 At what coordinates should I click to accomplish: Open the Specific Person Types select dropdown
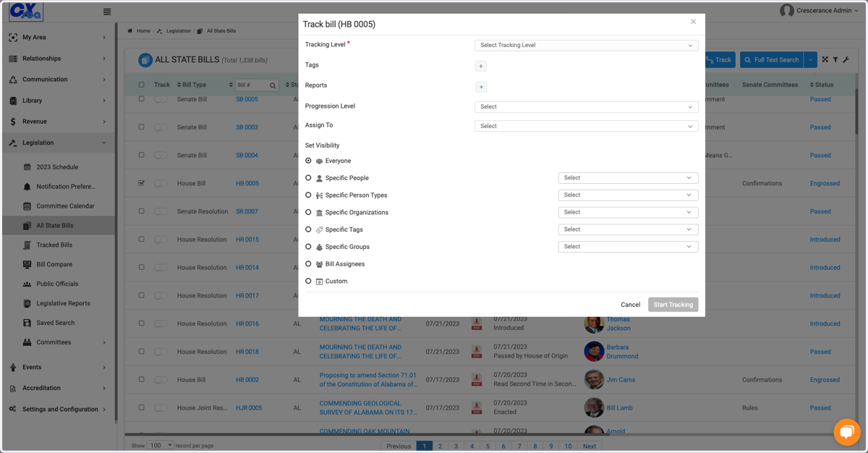[x=628, y=195]
